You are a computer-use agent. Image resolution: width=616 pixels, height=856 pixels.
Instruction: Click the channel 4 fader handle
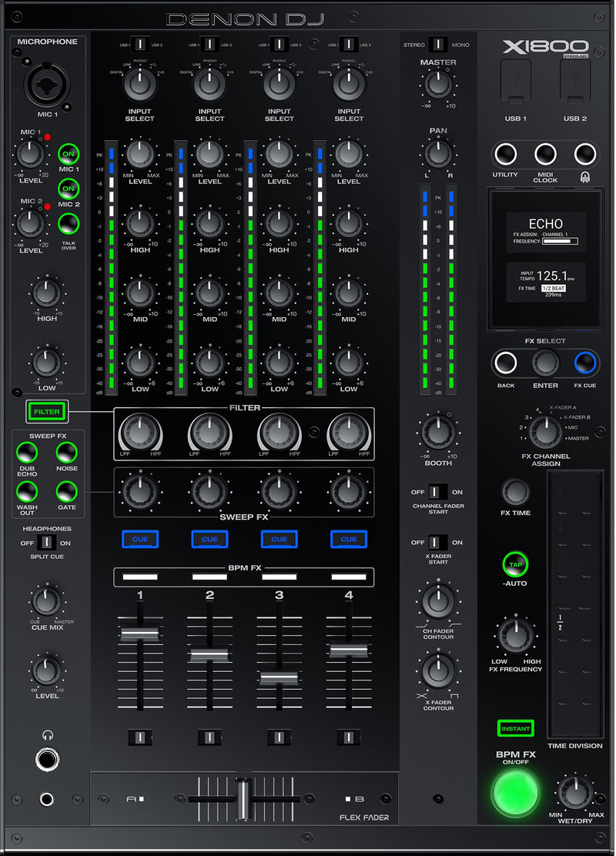(349, 650)
